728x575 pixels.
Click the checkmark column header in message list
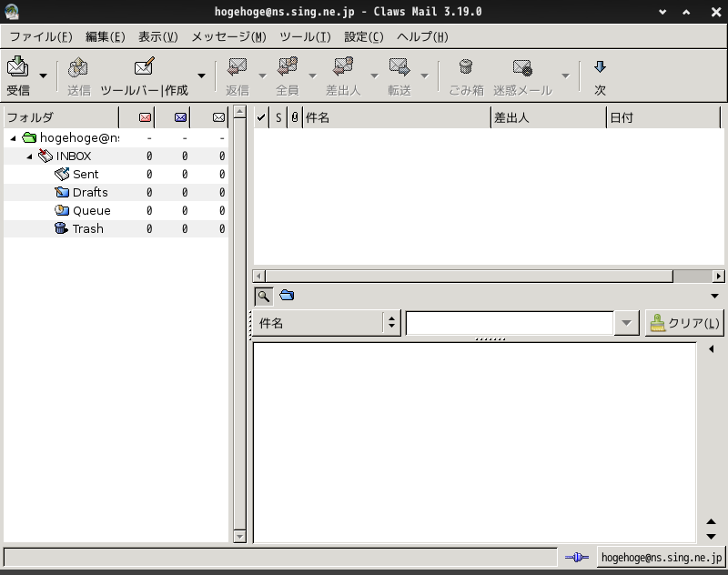click(x=261, y=117)
